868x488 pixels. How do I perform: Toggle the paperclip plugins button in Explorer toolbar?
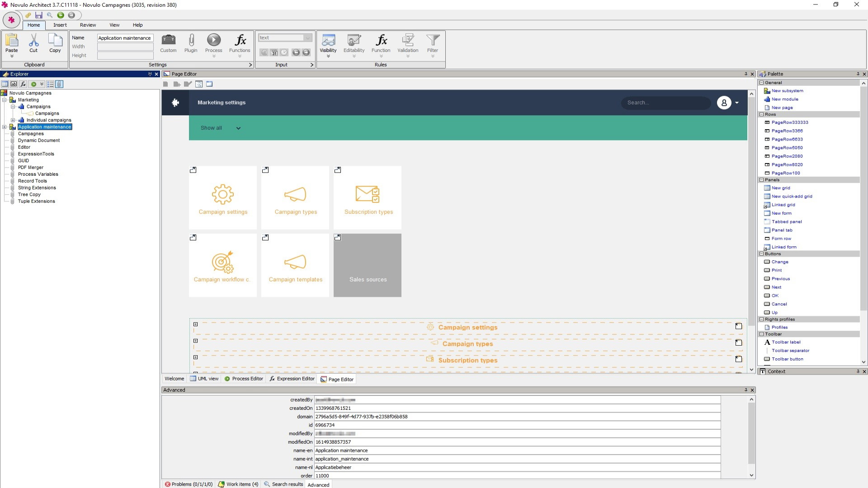pyautogui.click(x=59, y=84)
